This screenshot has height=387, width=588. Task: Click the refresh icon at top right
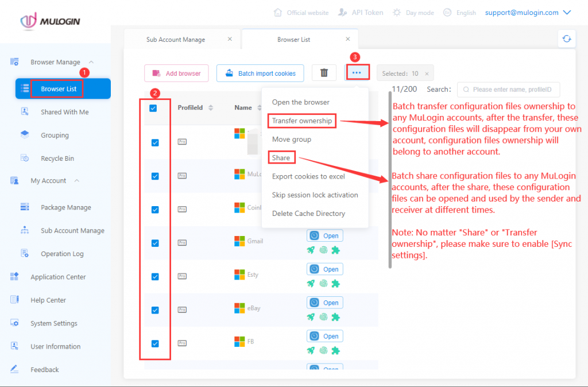[x=567, y=38]
